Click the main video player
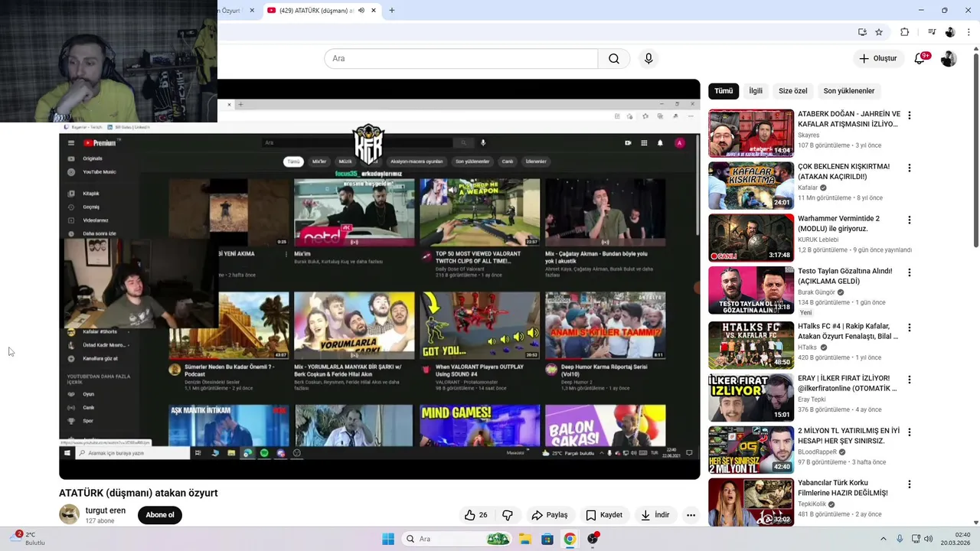980x551 pixels. pyautogui.click(x=380, y=279)
